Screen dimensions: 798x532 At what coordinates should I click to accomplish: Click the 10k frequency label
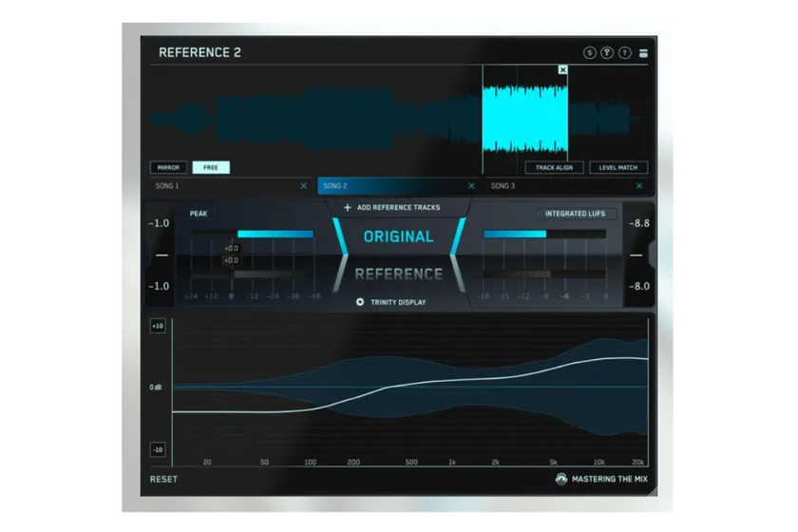[x=599, y=463]
